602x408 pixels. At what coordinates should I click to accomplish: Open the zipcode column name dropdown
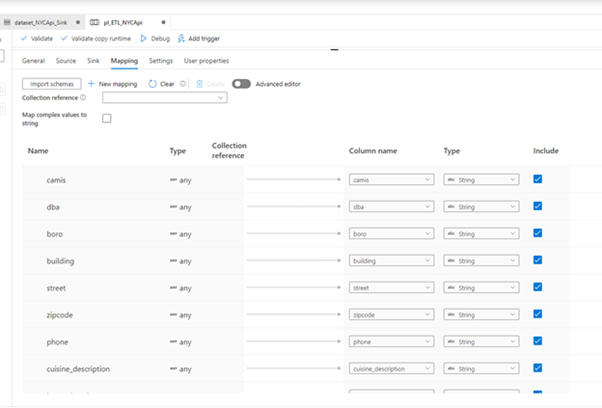pos(392,314)
